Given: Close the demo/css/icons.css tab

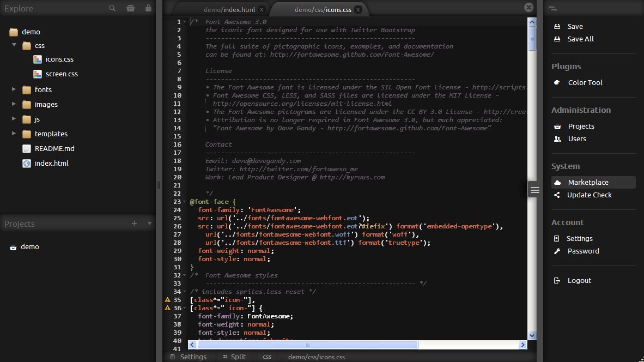Looking at the screenshot, I should [x=357, y=10].
